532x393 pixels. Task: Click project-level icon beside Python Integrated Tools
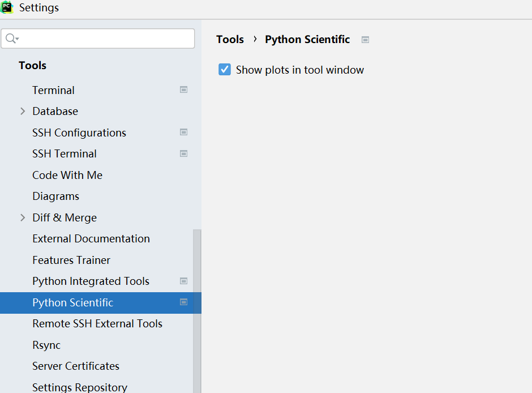click(x=183, y=281)
